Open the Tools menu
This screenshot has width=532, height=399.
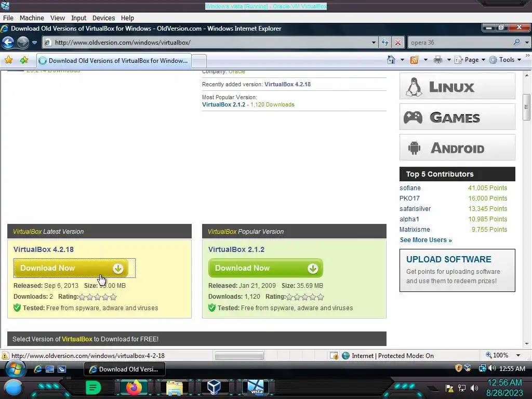tap(505, 60)
